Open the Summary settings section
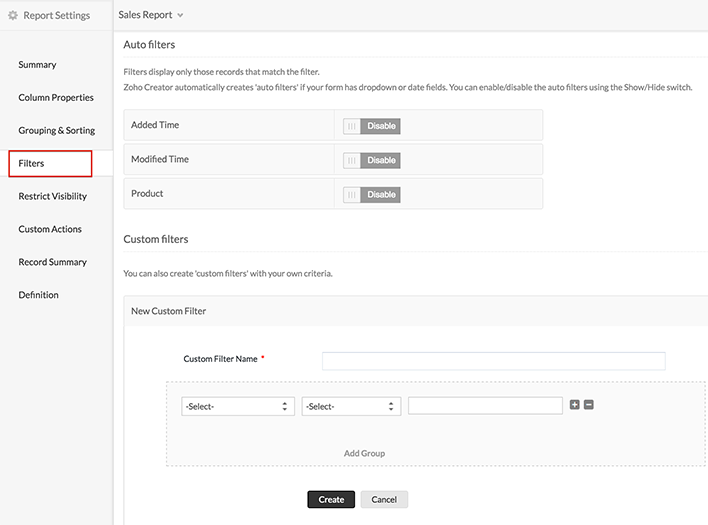Viewport: 708px width, 525px height. tap(37, 65)
